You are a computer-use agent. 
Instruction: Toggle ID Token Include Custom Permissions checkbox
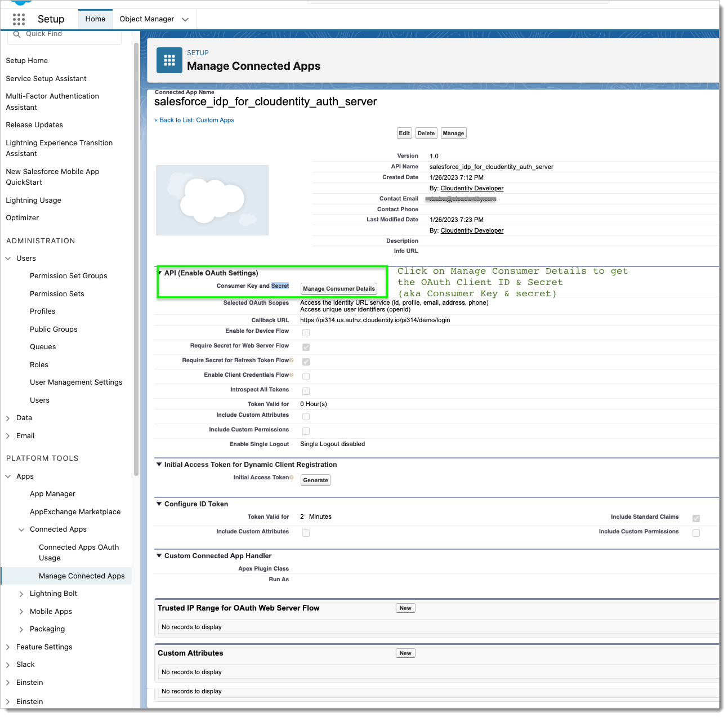[696, 533]
